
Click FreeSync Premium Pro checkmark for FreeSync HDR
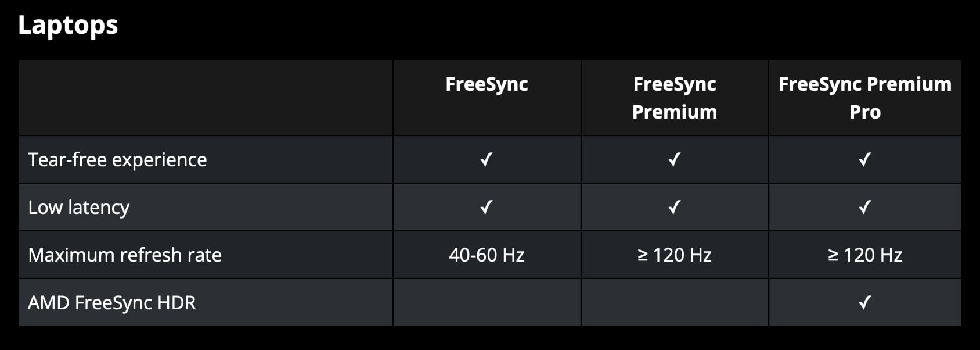click(865, 302)
